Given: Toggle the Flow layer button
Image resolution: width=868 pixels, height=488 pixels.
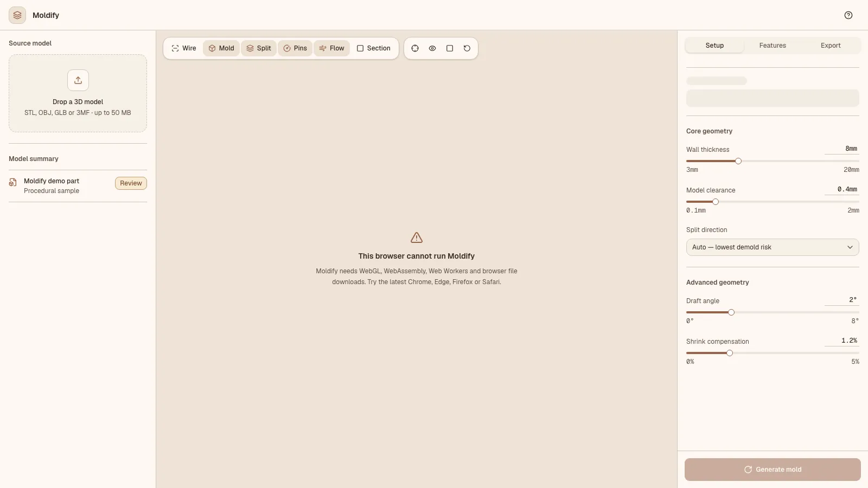Looking at the screenshot, I should [331, 48].
